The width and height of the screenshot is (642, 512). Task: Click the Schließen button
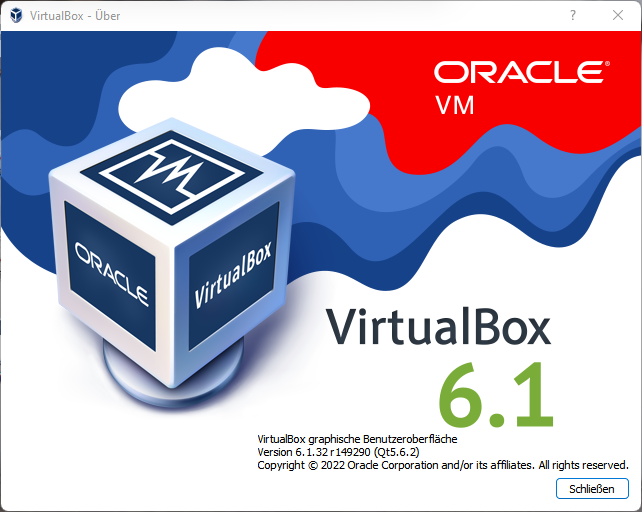592,489
